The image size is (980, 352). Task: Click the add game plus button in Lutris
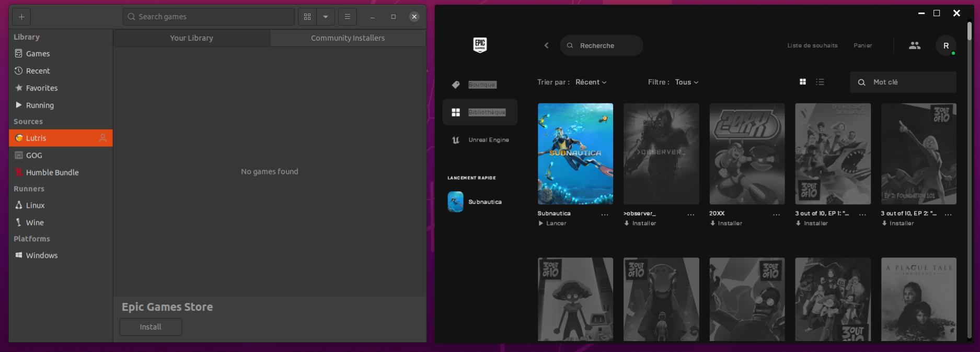(x=21, y=17)
